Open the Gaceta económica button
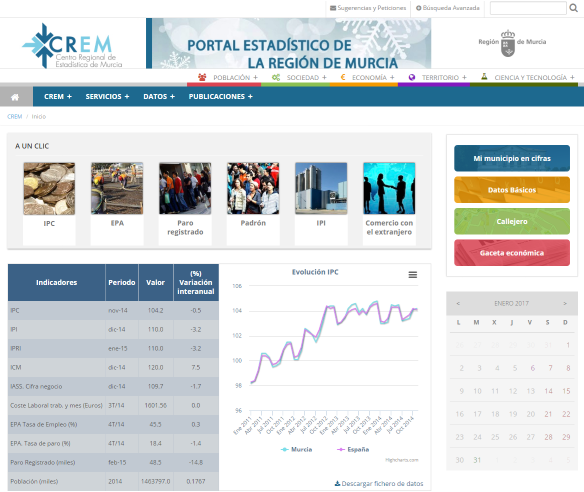 [x=512, y=253]
